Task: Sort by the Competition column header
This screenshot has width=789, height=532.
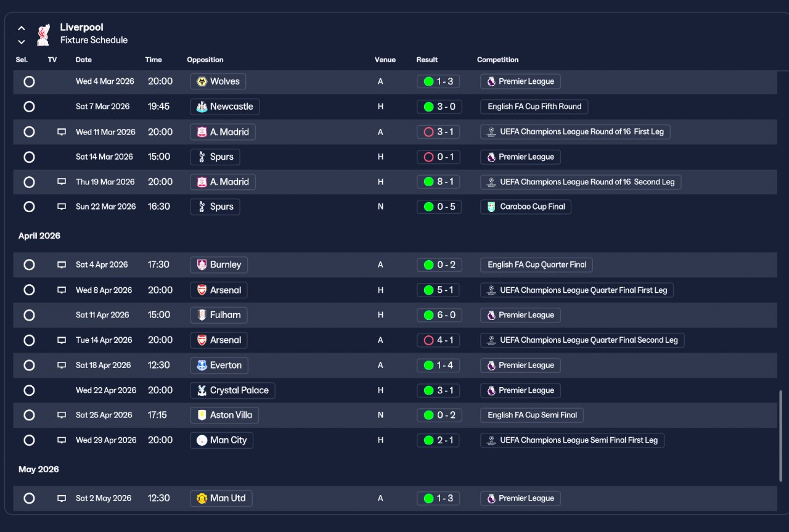Action: click(497, 60)
